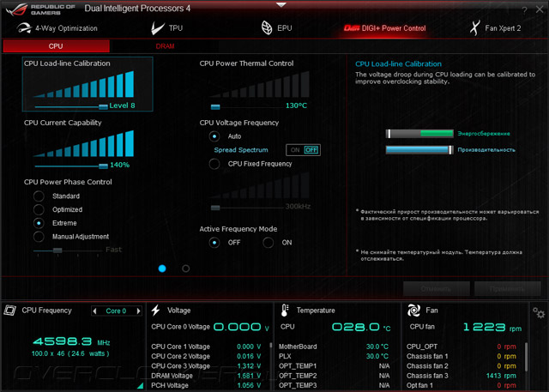Open help with the question mark icon
Image resolution: width=549 pixels, height=392 pixels.
point(524,10)
